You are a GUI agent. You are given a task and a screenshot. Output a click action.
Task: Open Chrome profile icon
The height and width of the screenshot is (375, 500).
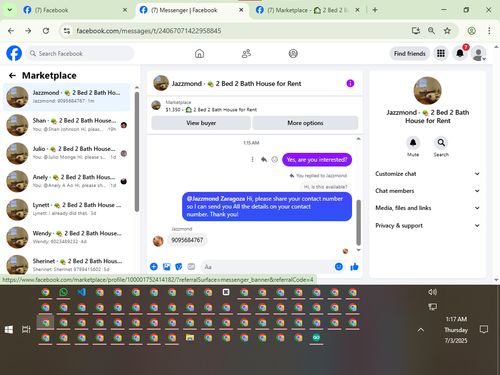[x=471, y=31]
